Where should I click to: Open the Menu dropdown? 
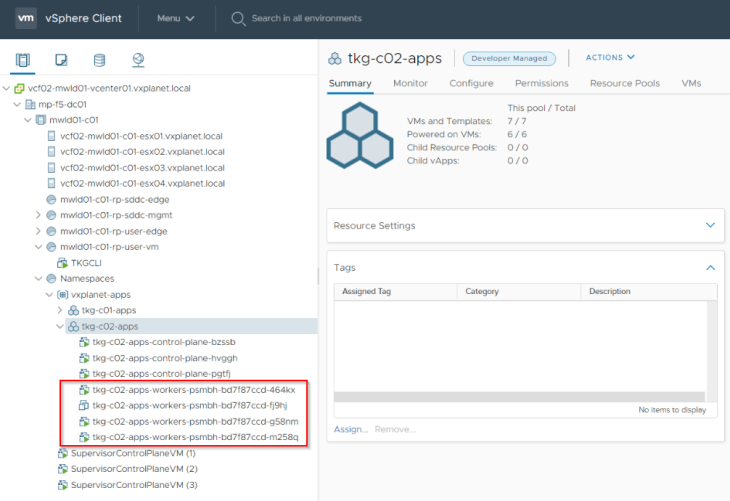tap(176, 18)
